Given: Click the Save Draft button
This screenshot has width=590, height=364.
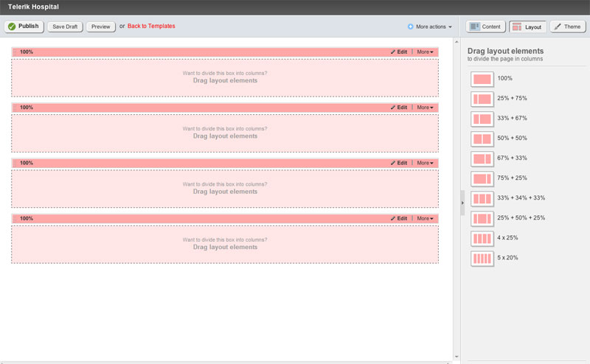Looking at the screenshot, I should coord(66,27).
